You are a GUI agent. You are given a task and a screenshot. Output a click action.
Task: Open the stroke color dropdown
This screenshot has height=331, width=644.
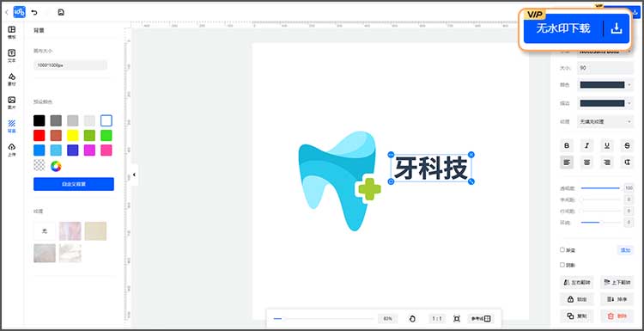point(605,103)
